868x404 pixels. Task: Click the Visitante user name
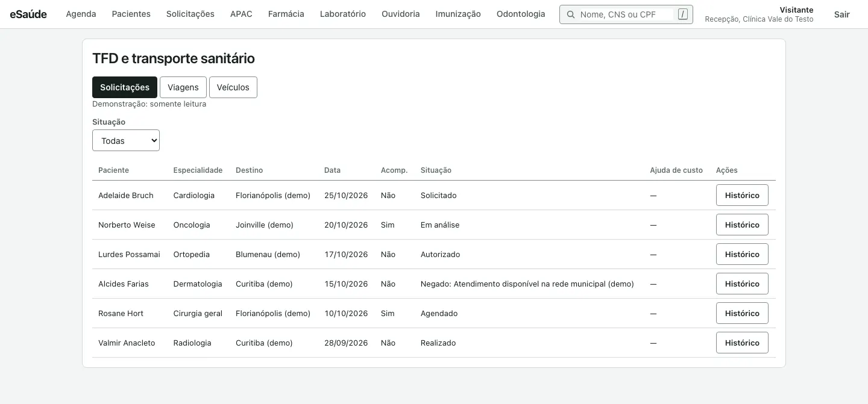(796, 10)
